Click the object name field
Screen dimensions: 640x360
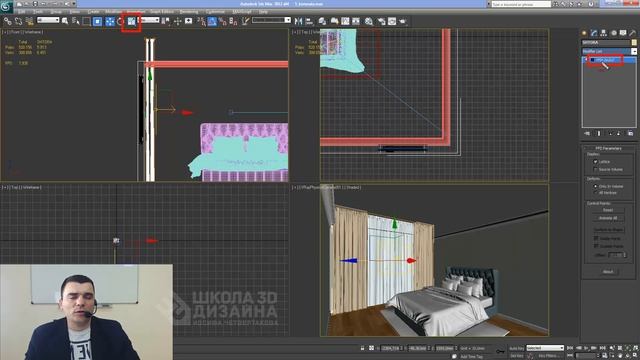[x=606, y=42]
